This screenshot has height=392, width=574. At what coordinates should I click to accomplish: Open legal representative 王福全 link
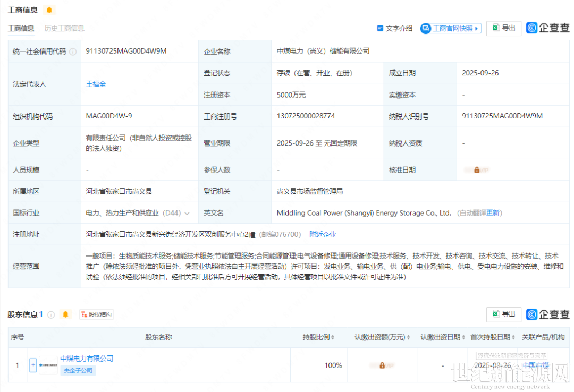tap(96, 84)
